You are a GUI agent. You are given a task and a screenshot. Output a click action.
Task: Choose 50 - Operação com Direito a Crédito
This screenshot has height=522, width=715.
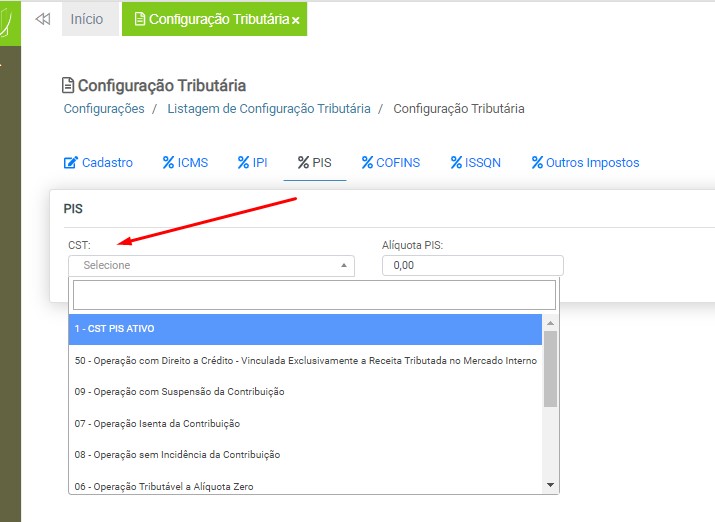[x=305, y=360]
